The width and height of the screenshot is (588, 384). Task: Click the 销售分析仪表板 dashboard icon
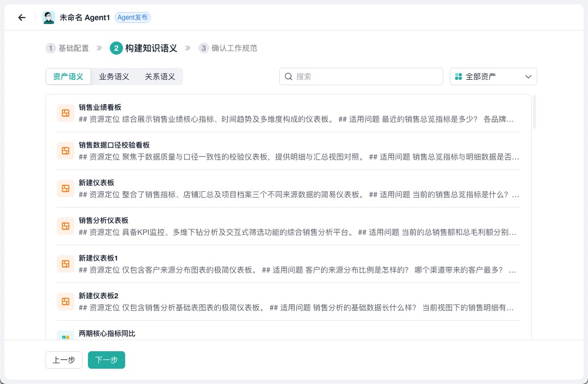click(66, 226)
